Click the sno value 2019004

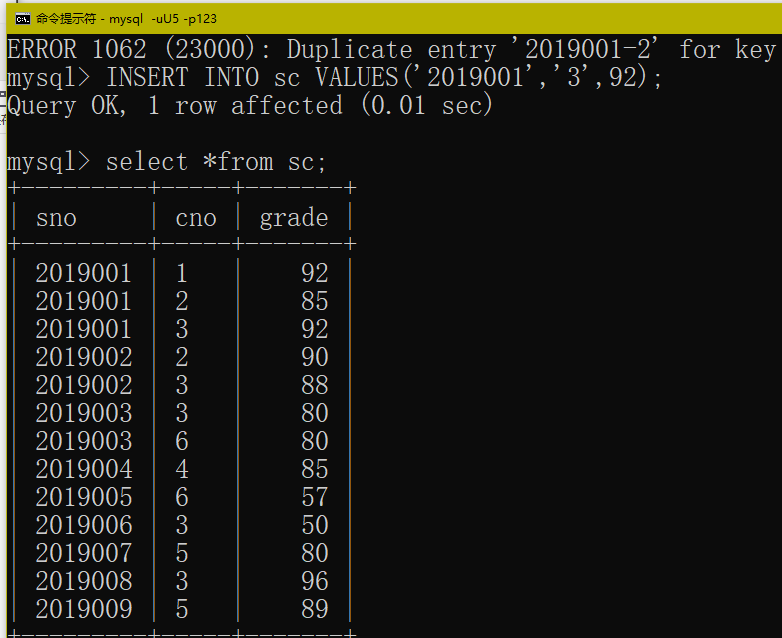point(83,469)
